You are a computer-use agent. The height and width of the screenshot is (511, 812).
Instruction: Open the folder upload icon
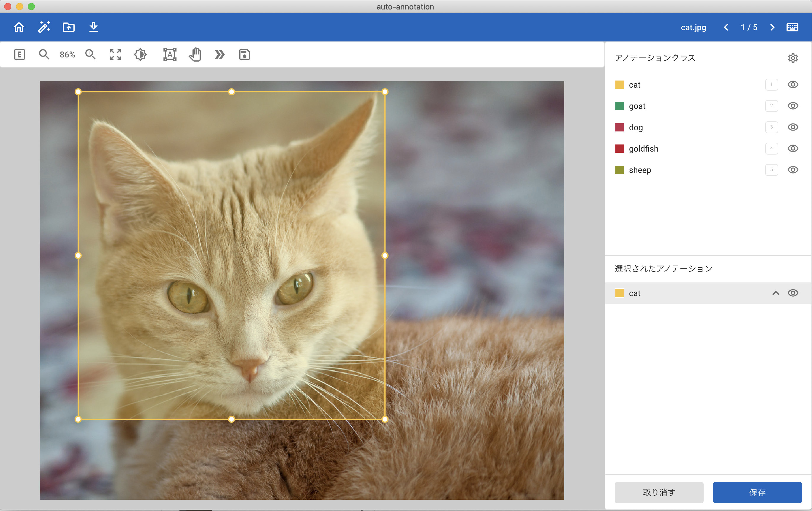coord(69,27)
